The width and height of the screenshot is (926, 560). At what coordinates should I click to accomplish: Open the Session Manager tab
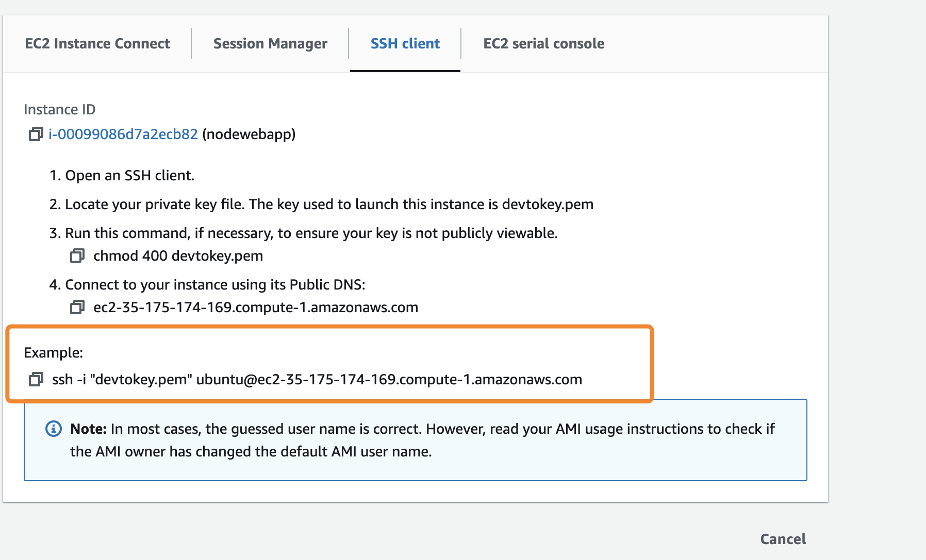pos(270,44)
